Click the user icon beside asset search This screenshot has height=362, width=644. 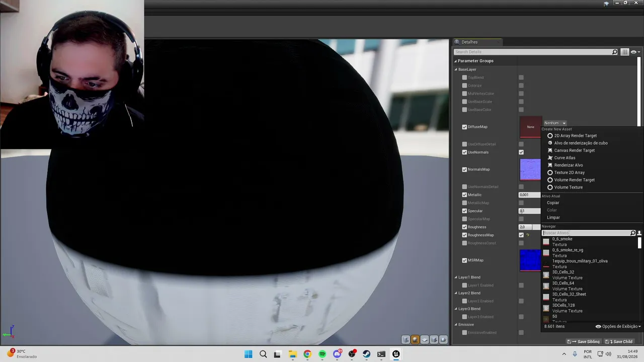coord(639,233)
